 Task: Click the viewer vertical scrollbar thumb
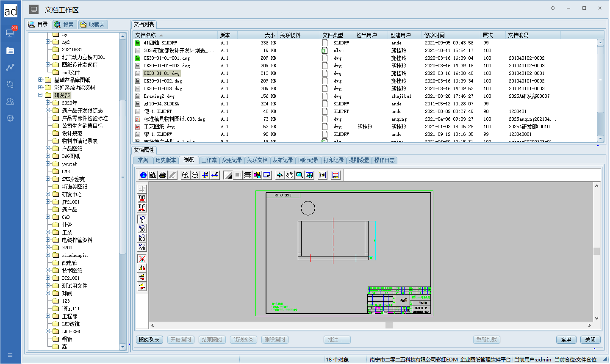point(596,251)
